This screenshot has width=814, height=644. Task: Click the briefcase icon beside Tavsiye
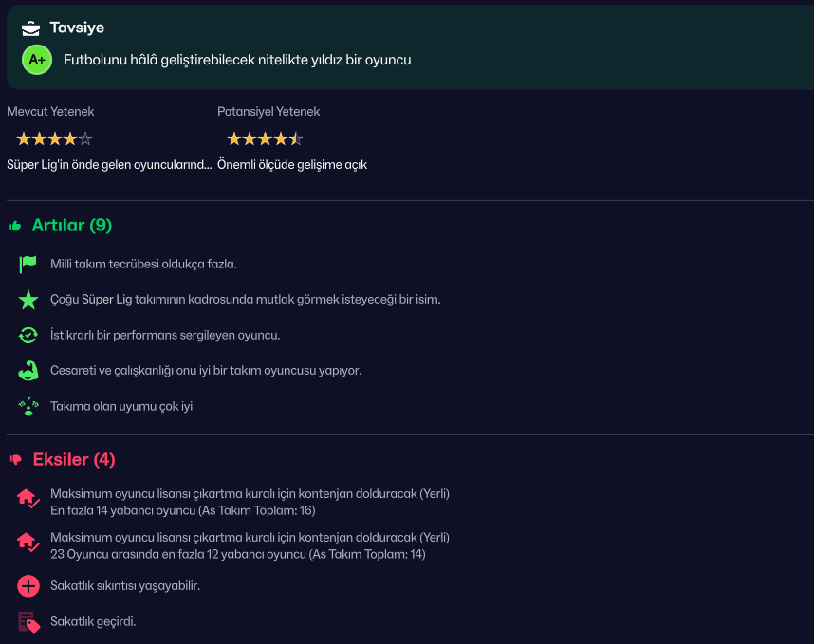(30, 28)
